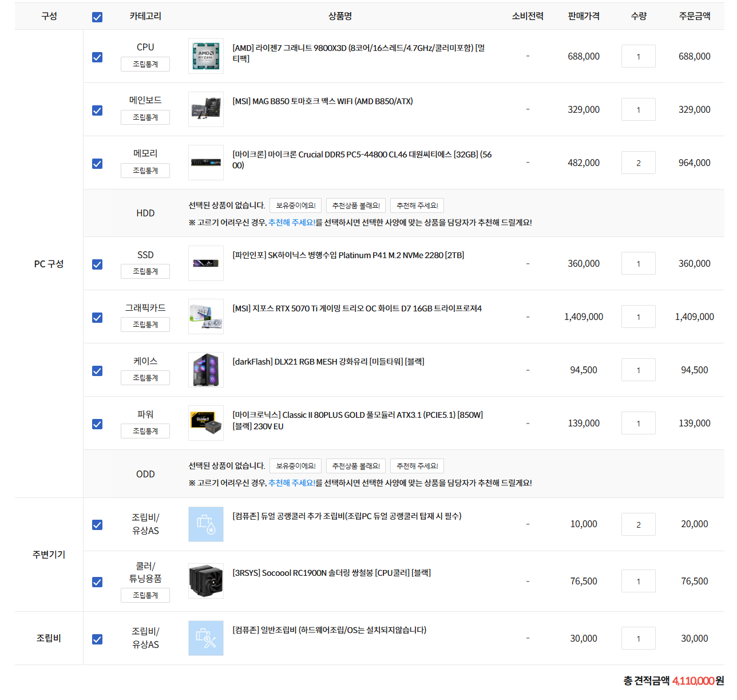Open the dual-cooler assembly fee icon
The image size is (737, 700).
click(x=206, y=524)
